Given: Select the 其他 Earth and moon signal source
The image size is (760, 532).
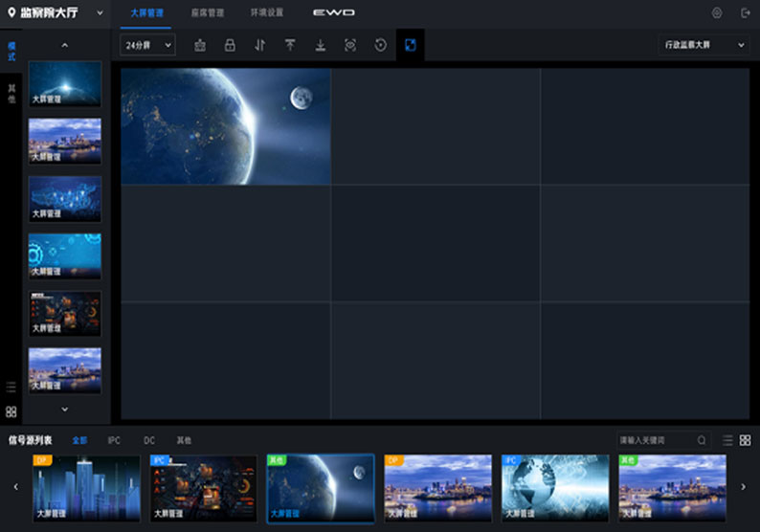Looking at the screenshot, I should coord(321,488).
